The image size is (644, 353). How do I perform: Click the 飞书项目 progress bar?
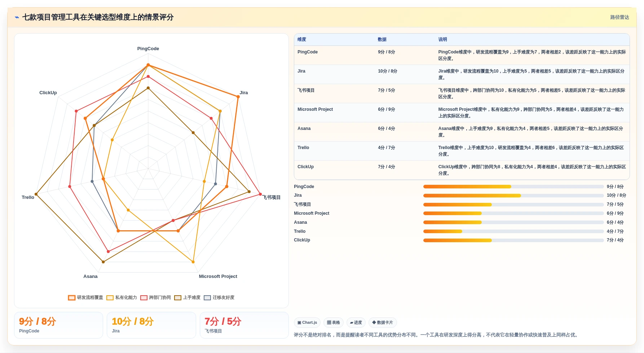[513, 205]
